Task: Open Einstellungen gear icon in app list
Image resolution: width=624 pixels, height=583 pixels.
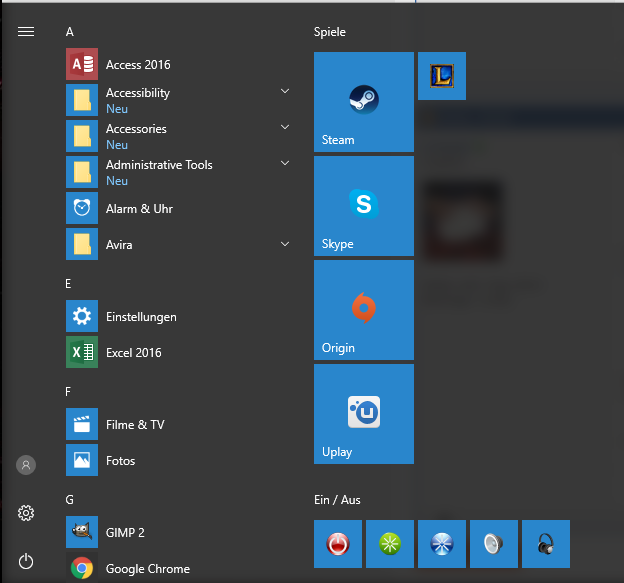Action: point(82,316)
